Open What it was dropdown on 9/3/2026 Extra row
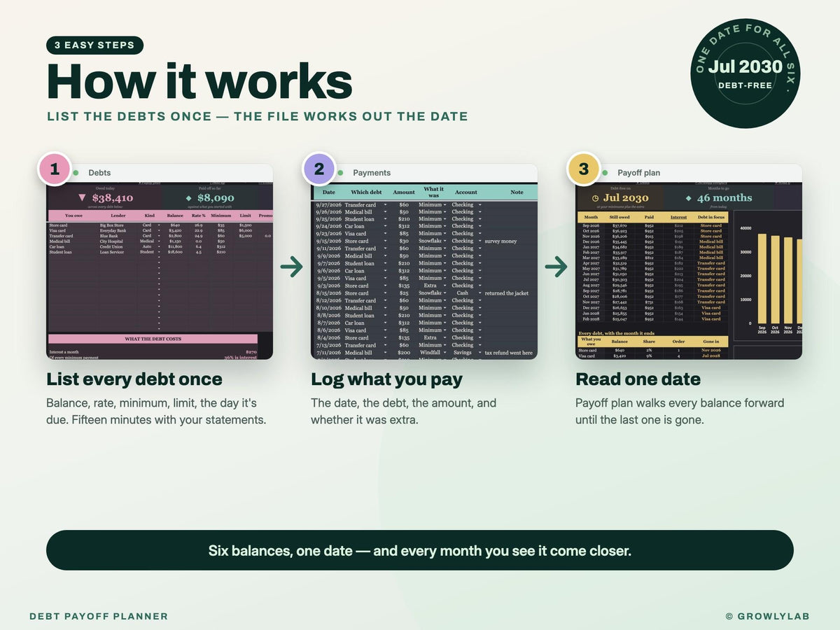 444,286
